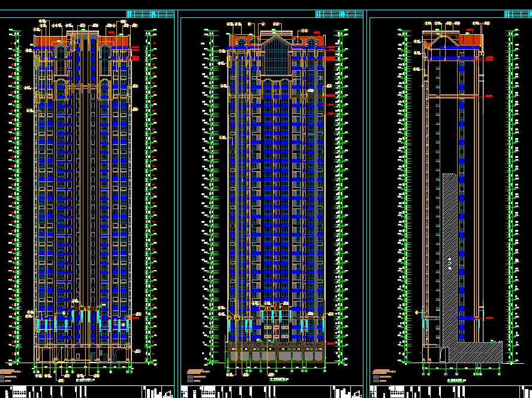This screenshot has width=532, height=398.
Task: Click the cyan title table atop middle sheet
Action: point(339,14)
